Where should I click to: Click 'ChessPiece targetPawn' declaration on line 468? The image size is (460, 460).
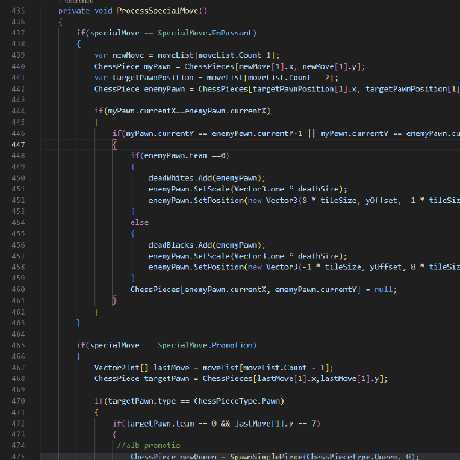[142, 379]
